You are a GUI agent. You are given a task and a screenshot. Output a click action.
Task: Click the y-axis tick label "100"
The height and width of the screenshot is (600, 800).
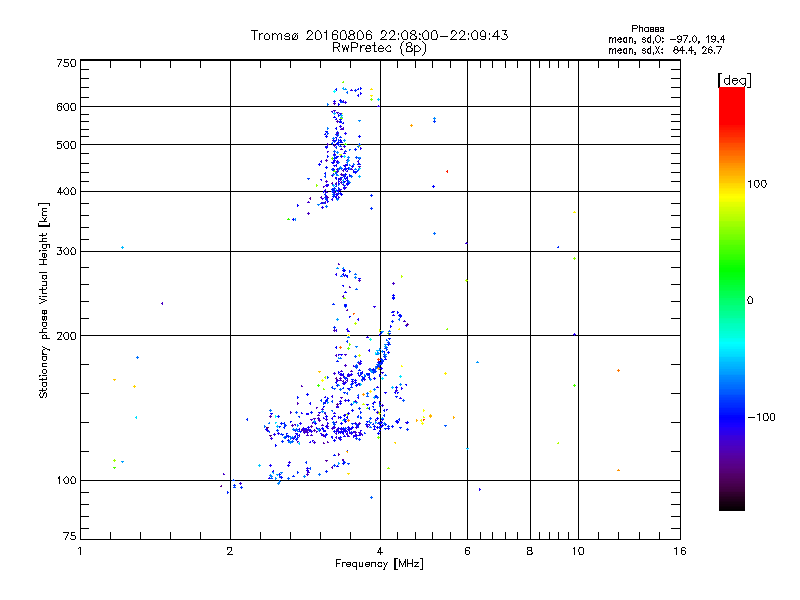66,481
